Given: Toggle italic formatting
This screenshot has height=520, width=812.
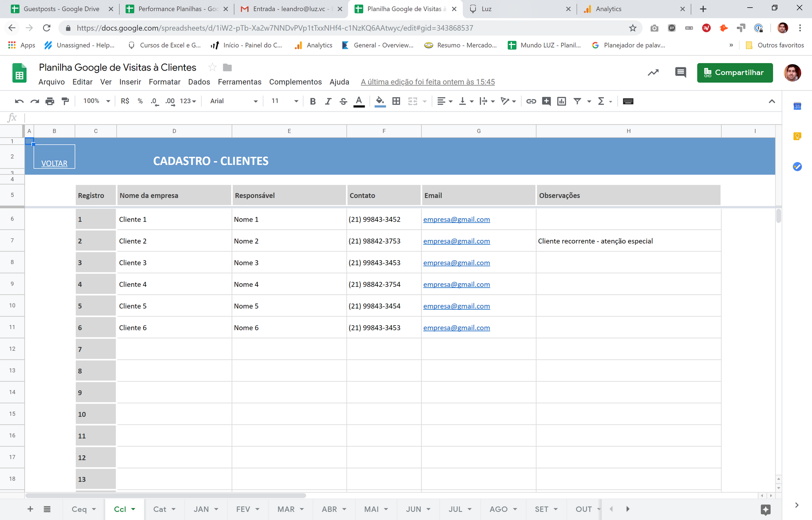Looking at the screenshot, I should (x=328, y=101).
